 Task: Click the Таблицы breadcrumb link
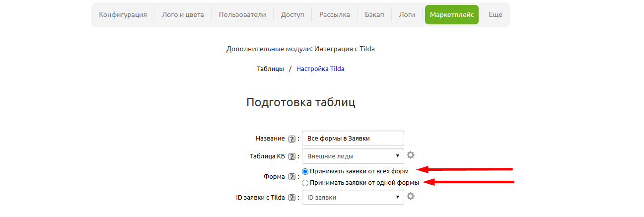[x=270, y=69]
